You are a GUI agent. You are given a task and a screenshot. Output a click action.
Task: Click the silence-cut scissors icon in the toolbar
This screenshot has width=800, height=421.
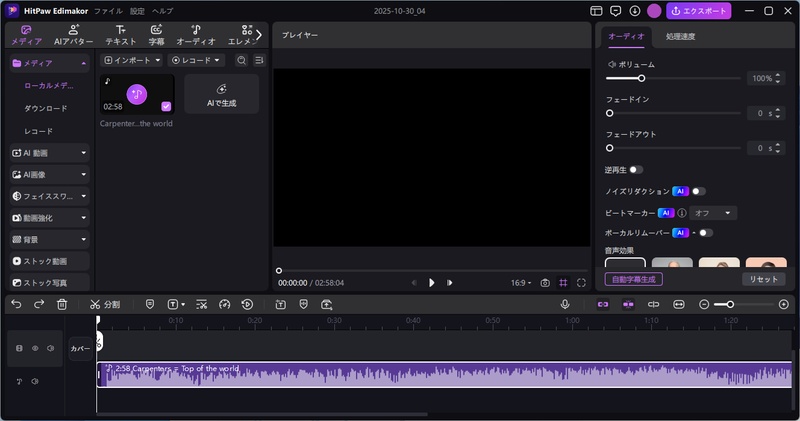(x=202, y=305)
